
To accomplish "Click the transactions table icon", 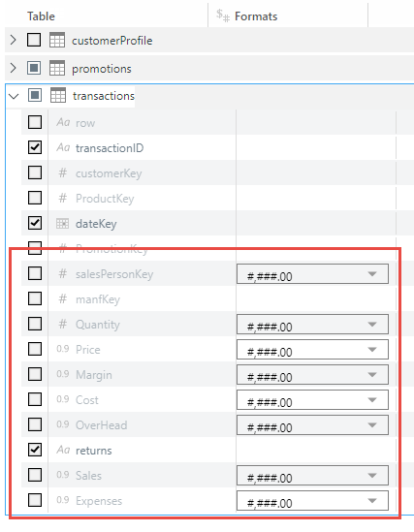I will (x=58, y=95).
